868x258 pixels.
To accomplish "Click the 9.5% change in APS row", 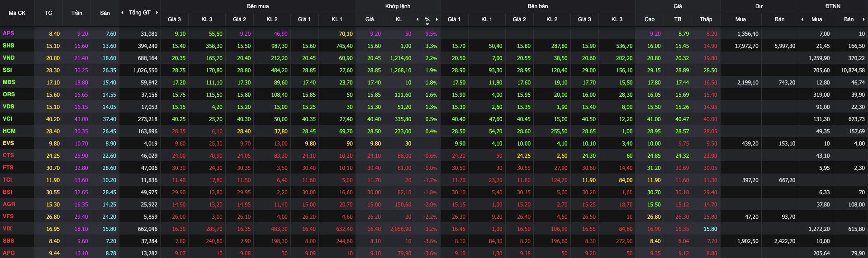I will [431, 34].
